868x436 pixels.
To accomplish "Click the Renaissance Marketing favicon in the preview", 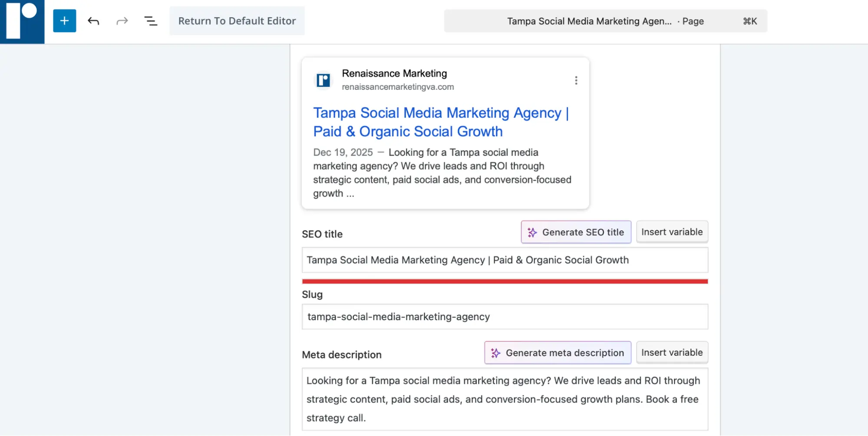I will (x=323, y=80).
